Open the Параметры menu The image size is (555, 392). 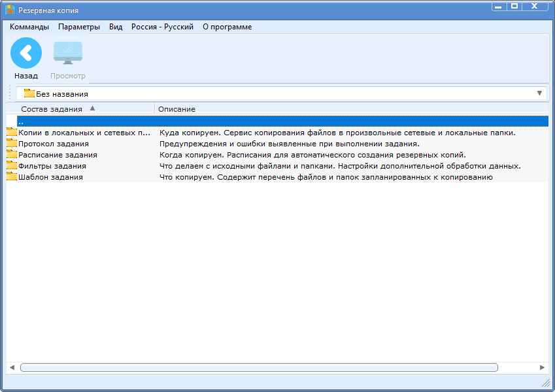click(x=79, y=27)
